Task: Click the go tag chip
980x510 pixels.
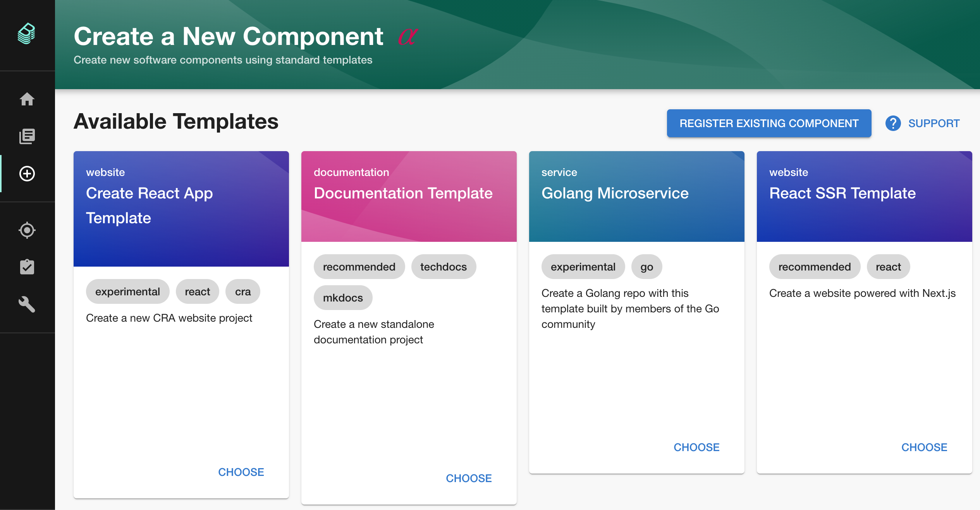Action: [646, 267]
